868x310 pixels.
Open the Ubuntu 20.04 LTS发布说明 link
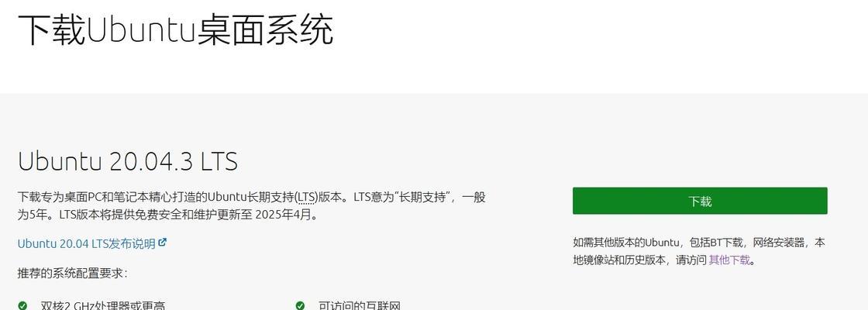(x=86, y=243)
